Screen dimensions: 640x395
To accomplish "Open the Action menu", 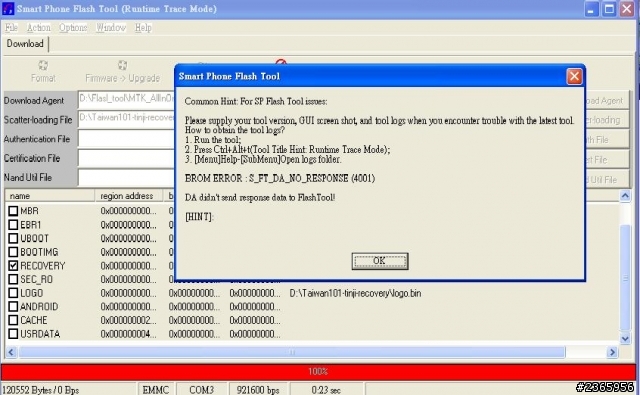I will (39, 27).
